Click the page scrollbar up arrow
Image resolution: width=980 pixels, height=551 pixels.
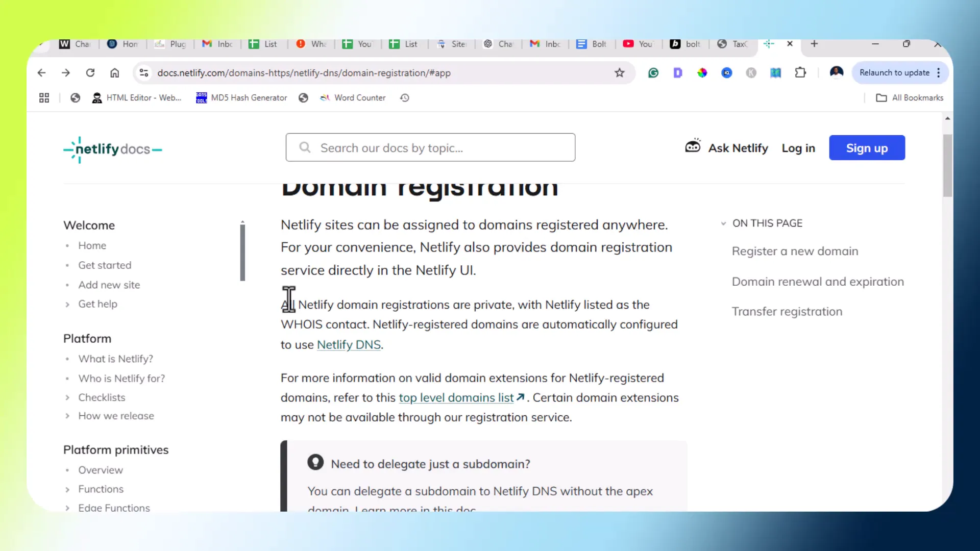pyautogui.click(x=947, y=118)
